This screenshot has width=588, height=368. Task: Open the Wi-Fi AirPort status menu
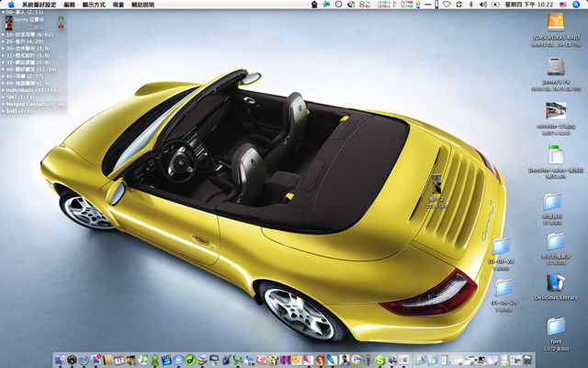tap(447, 5)
